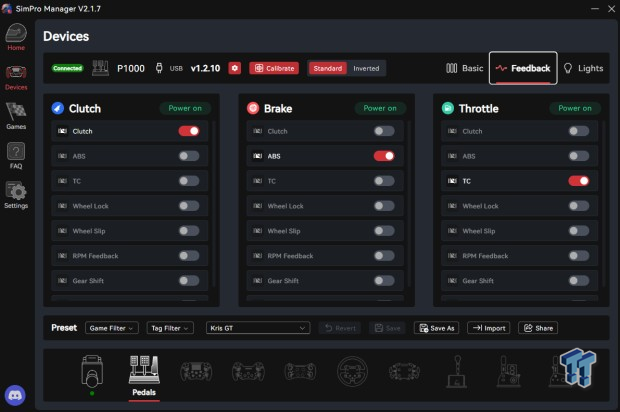
Task: Open Settings from the sidebar
Action: 16,195
